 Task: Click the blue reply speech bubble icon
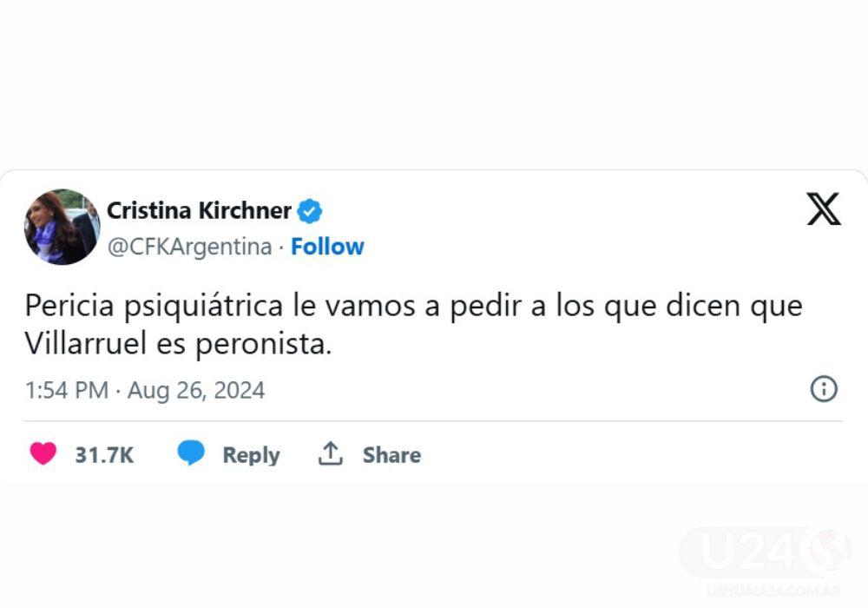(x=192, y=453)
